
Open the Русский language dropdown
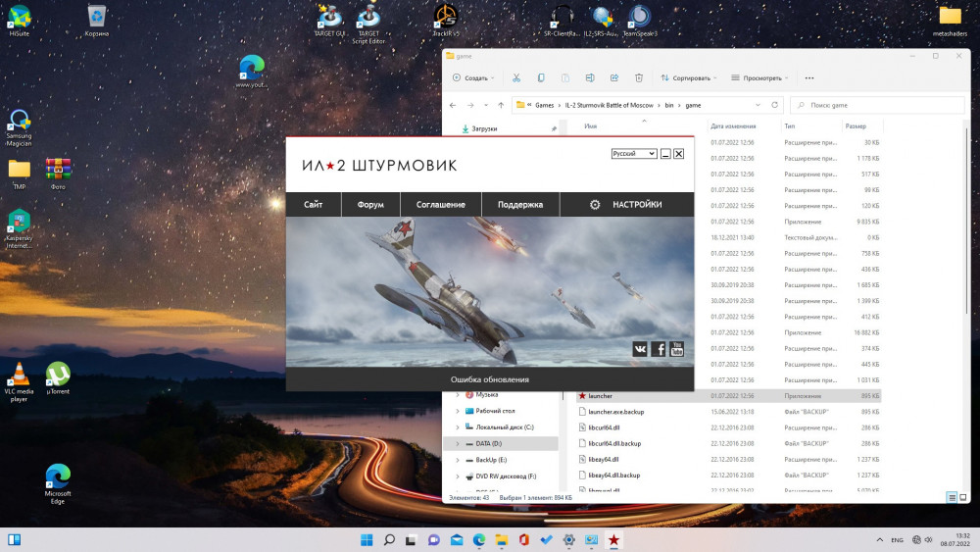[634, 153]
